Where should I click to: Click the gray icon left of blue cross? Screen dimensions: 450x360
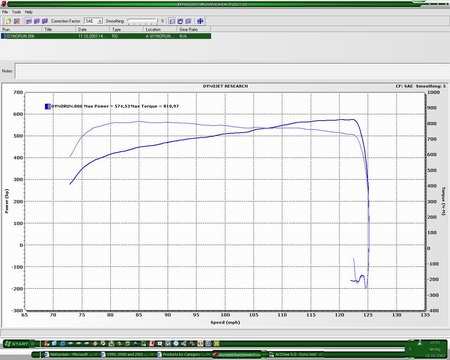[188, 21]
